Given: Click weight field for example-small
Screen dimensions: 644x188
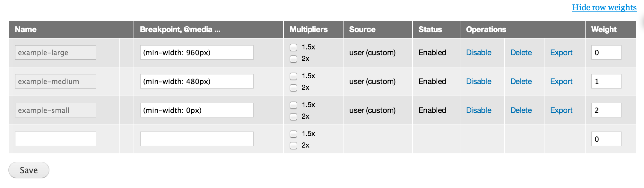Looking at the screenshot, I should [606, 110].
